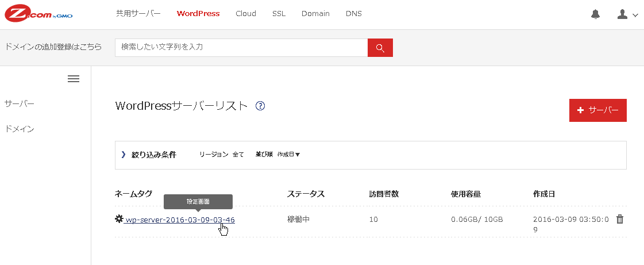Image resolution: width=644 pixels, height=265 pixels.
Task: Open ドメイン in the sidebar
Action: 20,129
